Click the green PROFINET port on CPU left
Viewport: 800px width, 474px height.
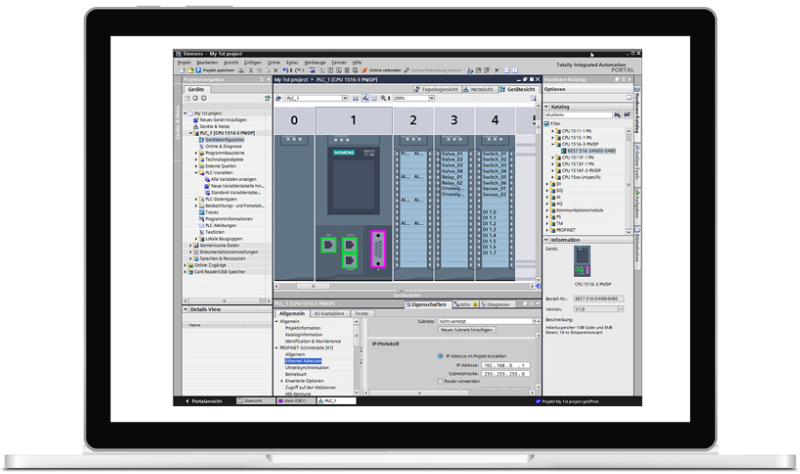pos(328,245)
